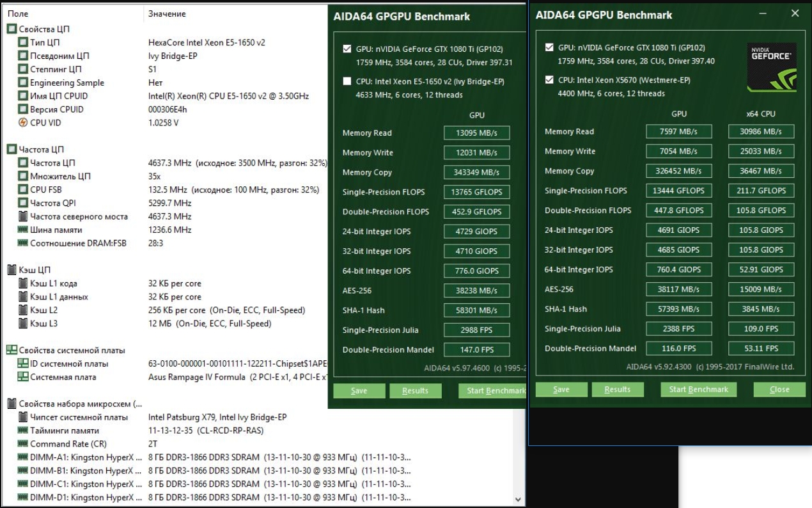The height and width of the screenshot is (508, 812).
Task: Click icon beside Кэш L3 row
Action: tap(23, 324)
